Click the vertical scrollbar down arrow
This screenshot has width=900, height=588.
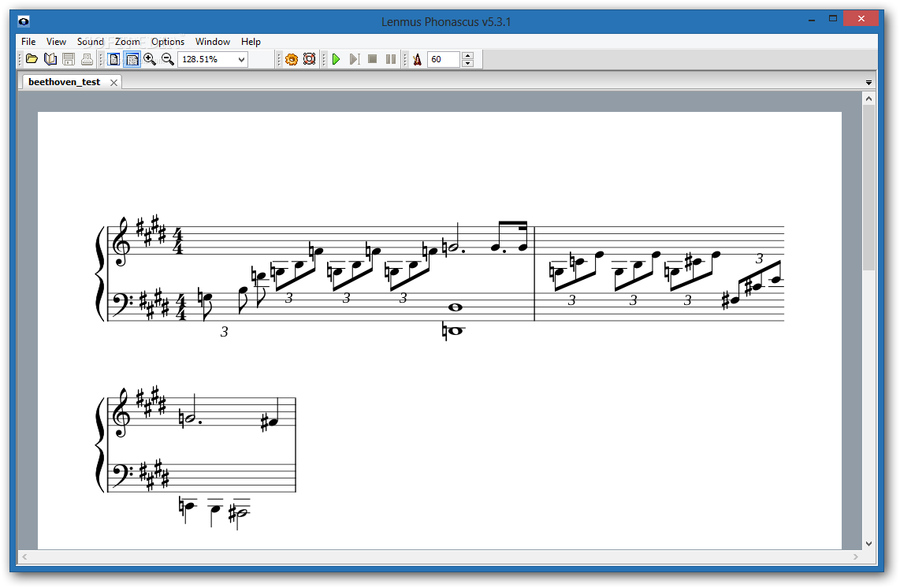868,543
